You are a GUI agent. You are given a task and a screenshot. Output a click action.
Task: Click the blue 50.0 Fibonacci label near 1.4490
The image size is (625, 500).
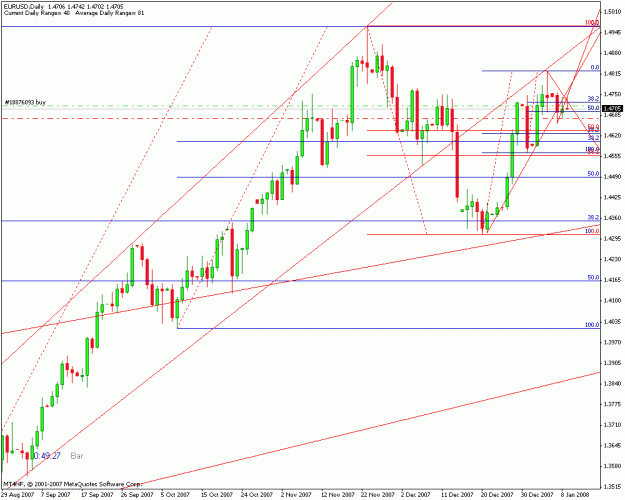point(593,174)
